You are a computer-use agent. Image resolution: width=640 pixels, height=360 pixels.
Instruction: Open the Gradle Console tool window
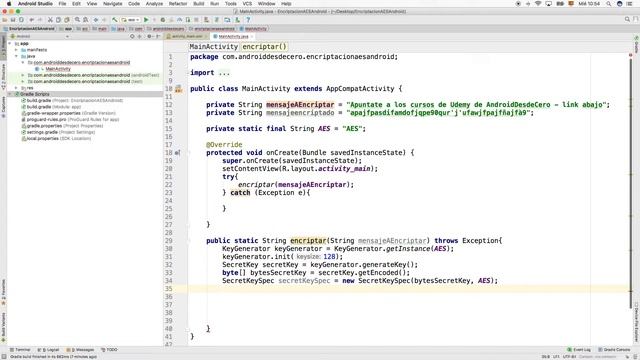point(614,350)
